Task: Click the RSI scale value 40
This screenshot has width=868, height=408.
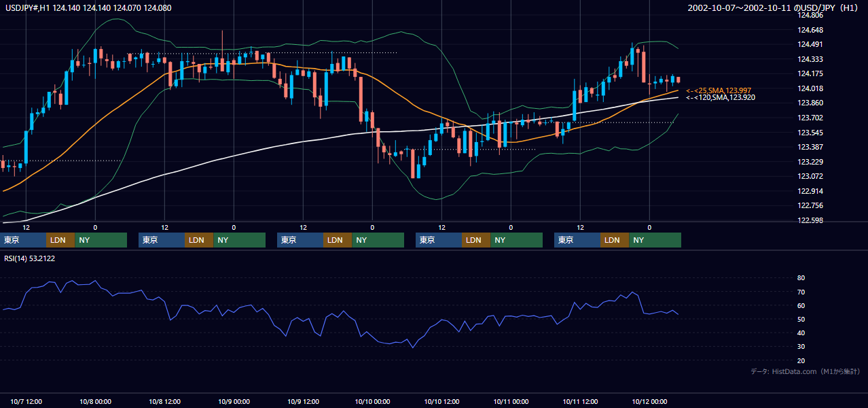Action: [x=801, y=333]
